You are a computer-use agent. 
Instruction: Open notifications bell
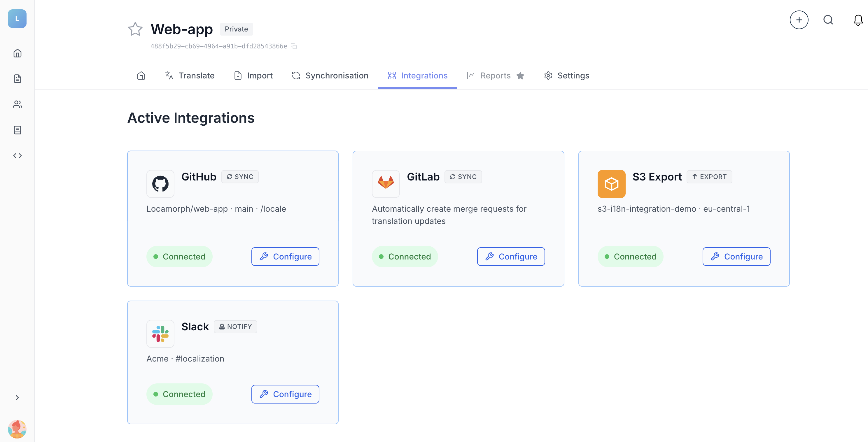coord(858,20)
